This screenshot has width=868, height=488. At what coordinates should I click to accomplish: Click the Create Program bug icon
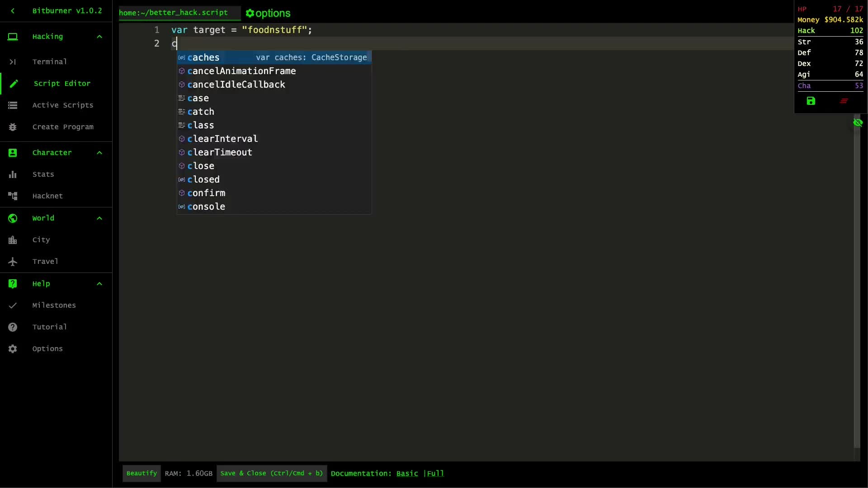click(x=13, y=127)
